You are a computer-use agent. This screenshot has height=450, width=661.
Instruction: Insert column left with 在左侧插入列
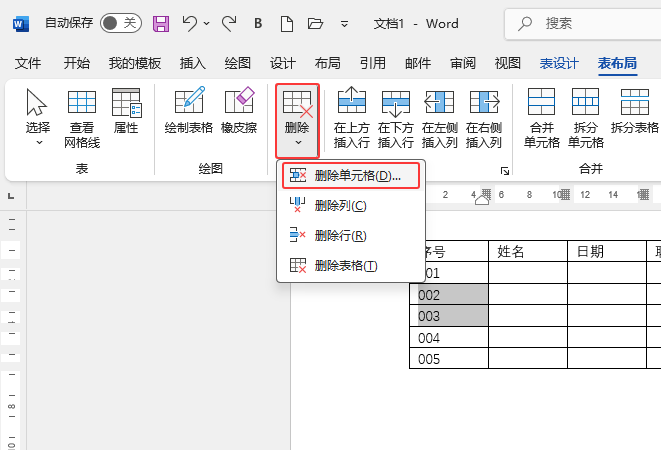point(439,117)
